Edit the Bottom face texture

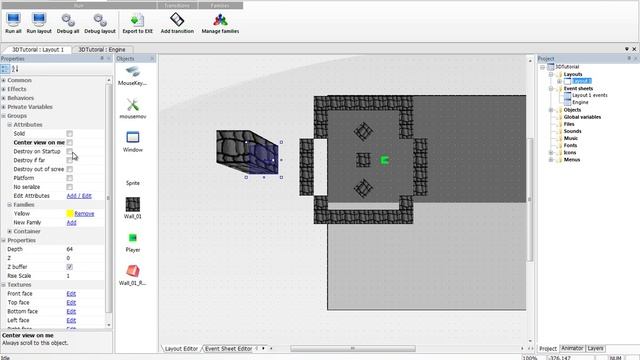[71, 312]
